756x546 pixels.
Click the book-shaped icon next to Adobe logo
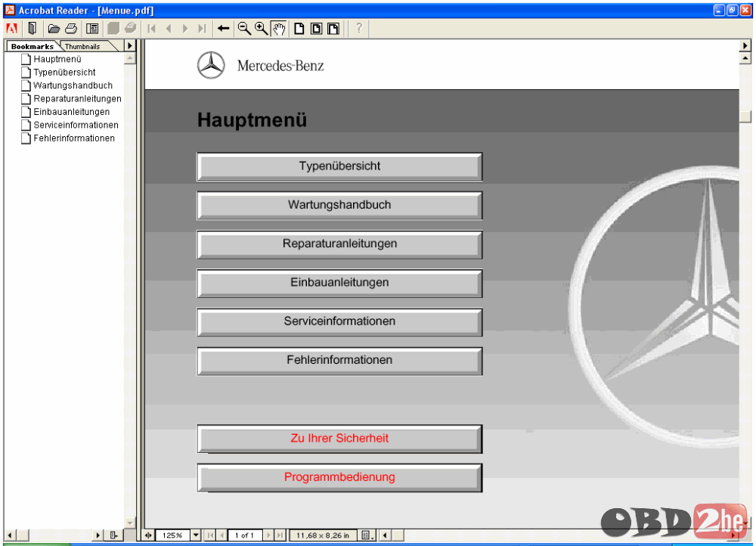coord(33,29)
